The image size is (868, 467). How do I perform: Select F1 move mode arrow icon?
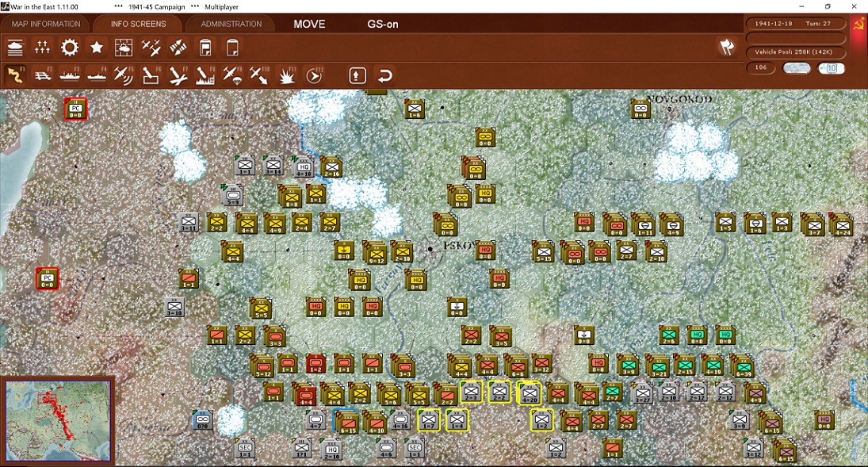tap(15, 75)
